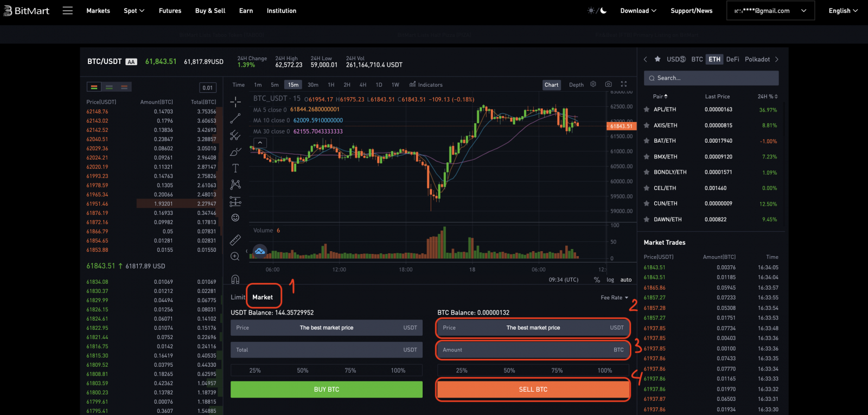This screenshot has width=868, height=415.
Task: Set sell amount to 100% of balance
Action: (x=605, y=371)
